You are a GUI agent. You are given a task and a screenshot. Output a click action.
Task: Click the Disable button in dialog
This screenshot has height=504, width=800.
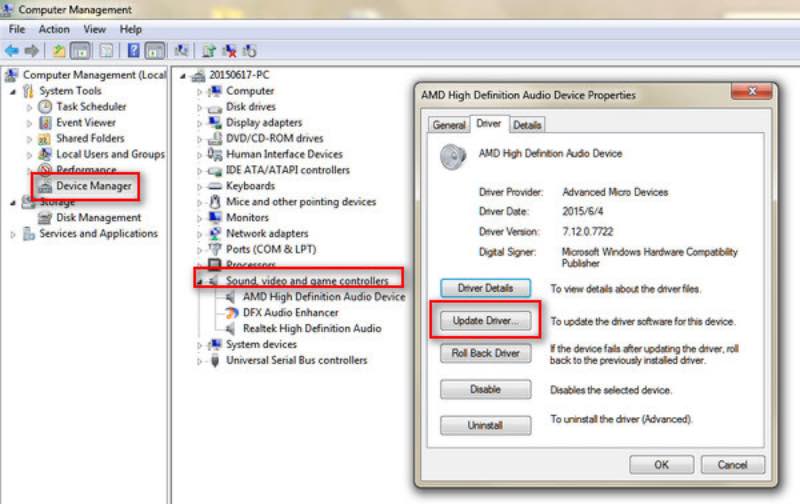point(485,389)
